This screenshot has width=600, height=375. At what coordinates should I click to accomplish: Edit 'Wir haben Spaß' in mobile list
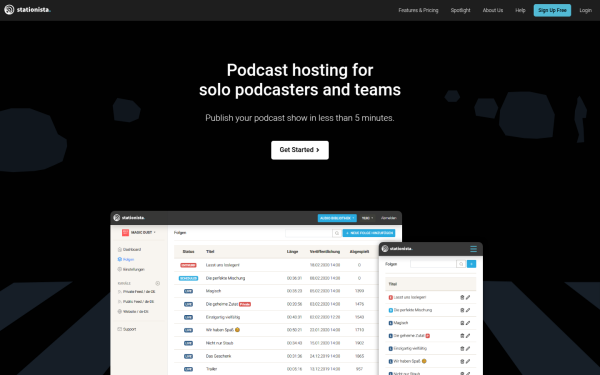(468, 362)
